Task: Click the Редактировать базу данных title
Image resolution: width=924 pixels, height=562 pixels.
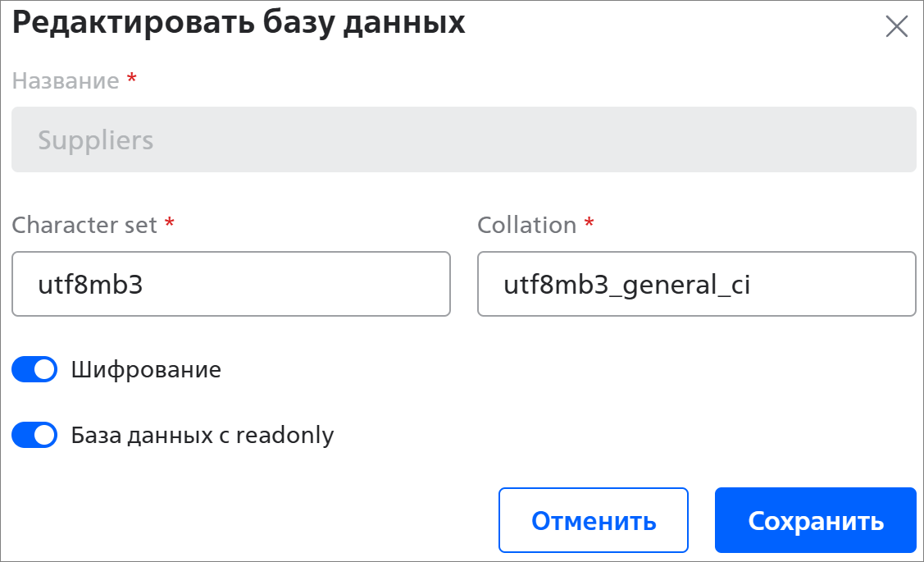Action: [x=239, y=22]
